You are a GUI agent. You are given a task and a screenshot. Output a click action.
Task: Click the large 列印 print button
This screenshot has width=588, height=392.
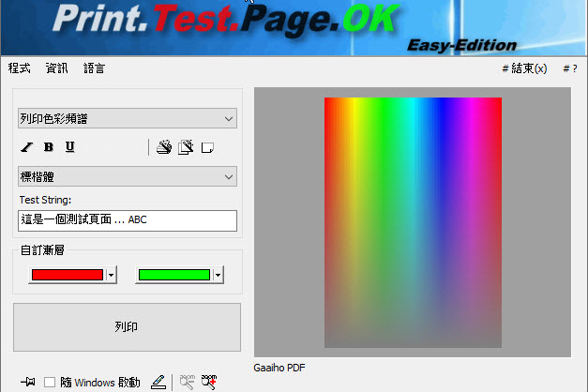coord(127,327)
